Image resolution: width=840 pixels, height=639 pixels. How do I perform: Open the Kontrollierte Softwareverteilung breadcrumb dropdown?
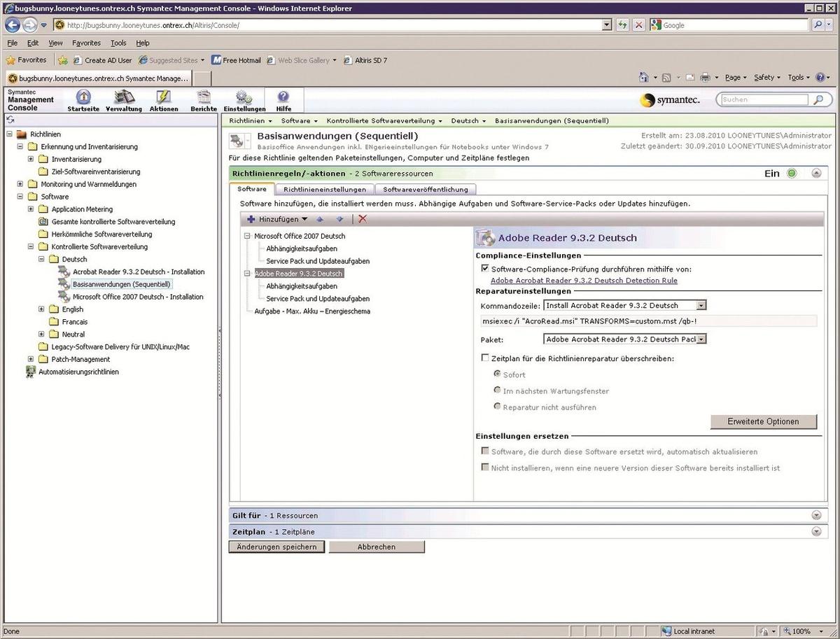(441, 121)
